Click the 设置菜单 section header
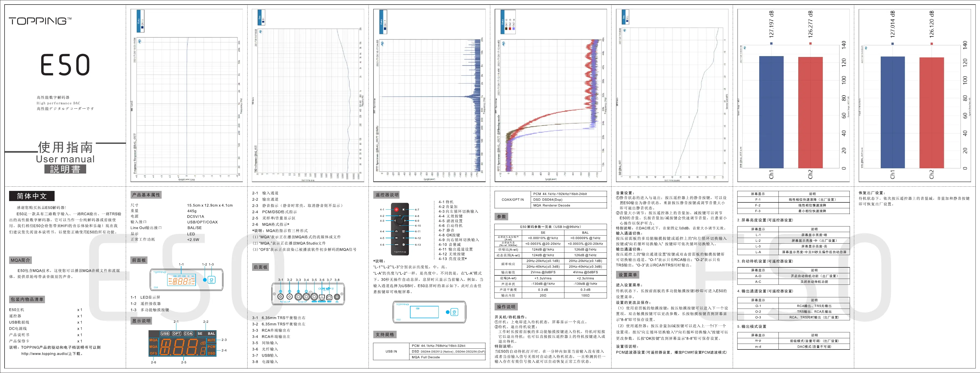 pos(627,275)
